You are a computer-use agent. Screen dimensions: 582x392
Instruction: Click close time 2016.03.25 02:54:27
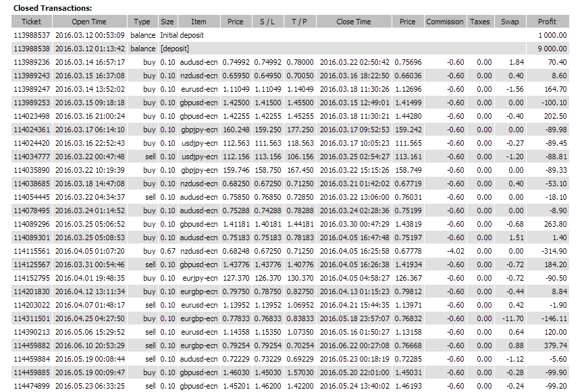[x=354, y=157]
